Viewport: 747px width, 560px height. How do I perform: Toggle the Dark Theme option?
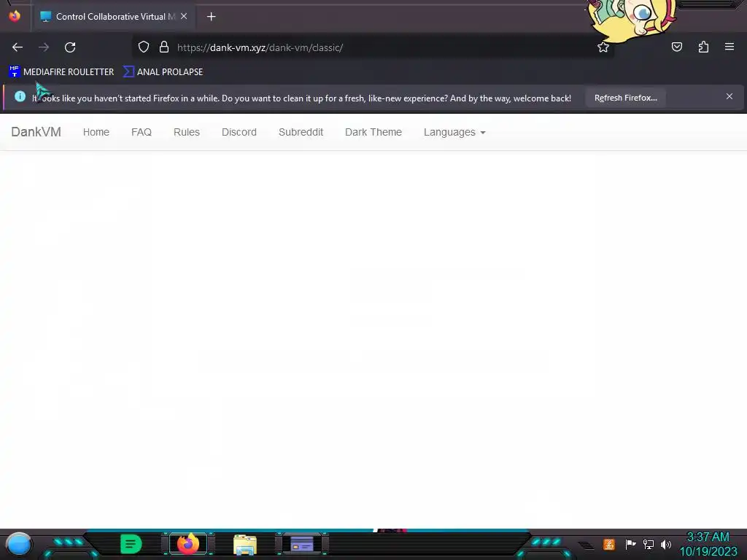[x=373, y=132]
